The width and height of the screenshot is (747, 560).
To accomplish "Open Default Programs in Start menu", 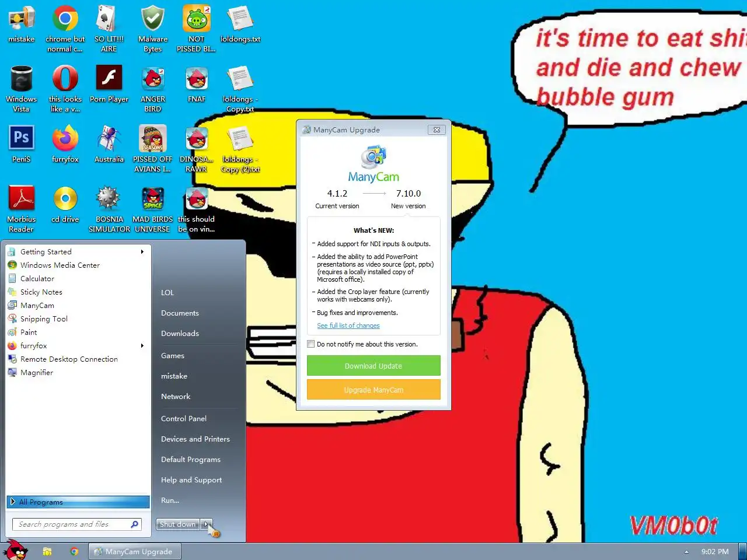I will pos(198,460).
